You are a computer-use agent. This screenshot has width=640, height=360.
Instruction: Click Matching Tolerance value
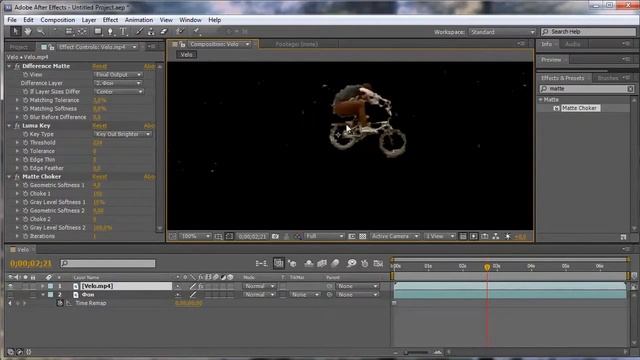(x=99, y=100)
